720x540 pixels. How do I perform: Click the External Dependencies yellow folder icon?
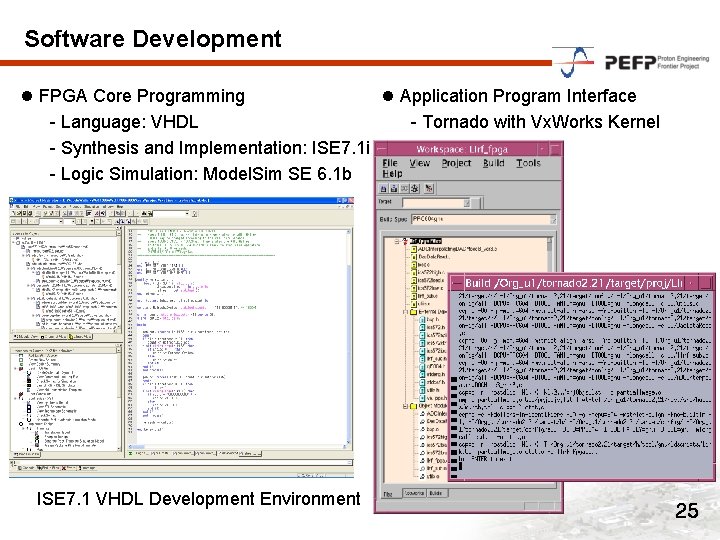point(413,312)
